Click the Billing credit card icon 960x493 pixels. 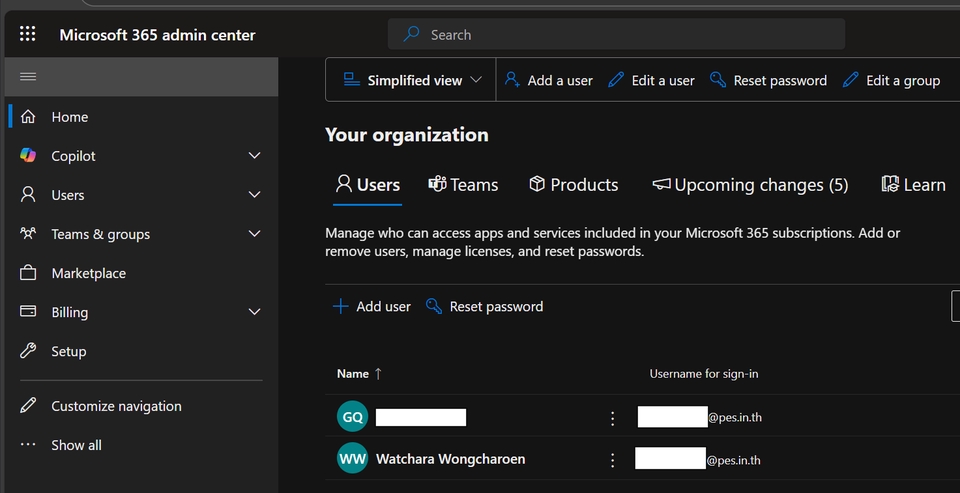point(28,311)
